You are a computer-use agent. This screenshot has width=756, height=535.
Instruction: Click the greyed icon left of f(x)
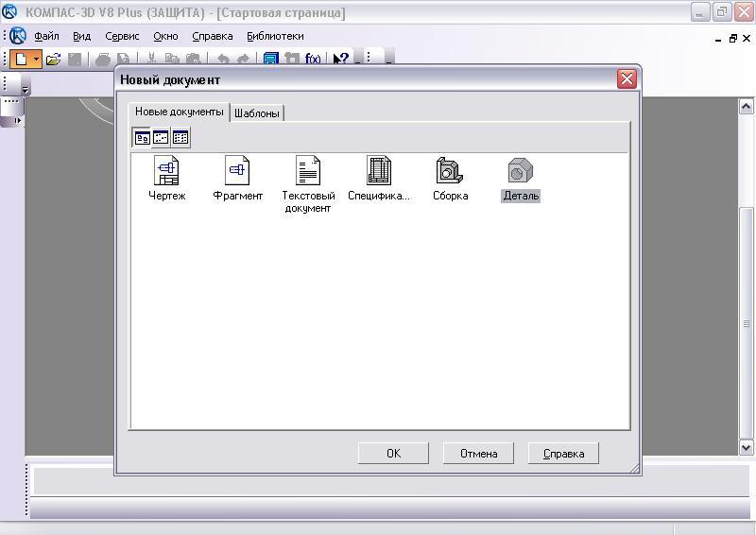pyautogui.click(x=292, y=60)
